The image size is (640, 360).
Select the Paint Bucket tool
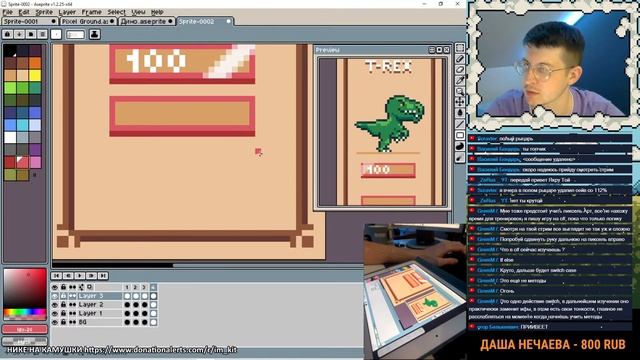(460, 113)
